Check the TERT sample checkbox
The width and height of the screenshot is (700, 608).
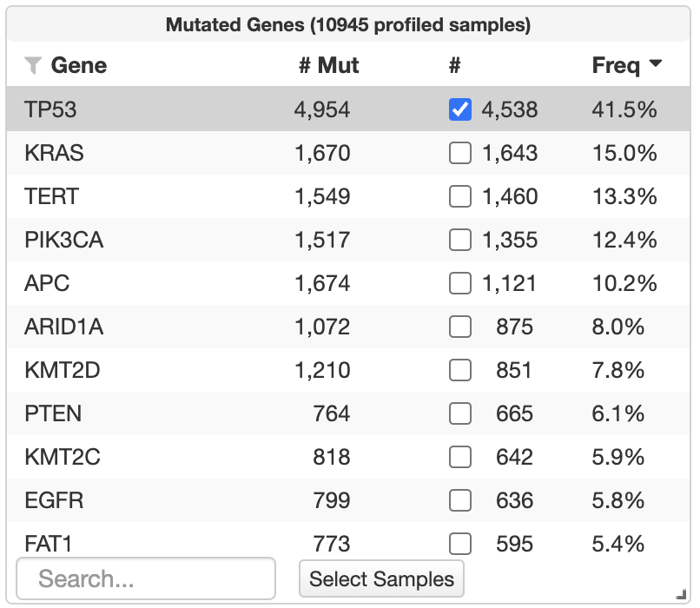click(459, 196)
